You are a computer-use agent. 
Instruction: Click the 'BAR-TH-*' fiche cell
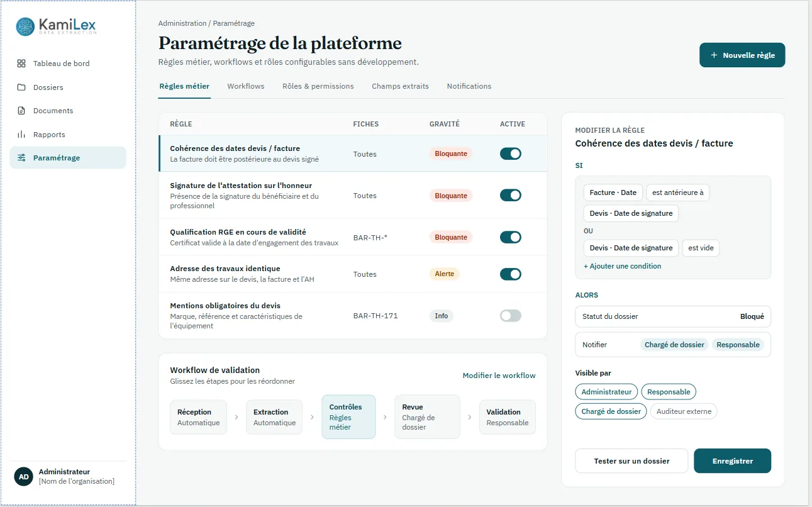pyautogui.click(x=370, y=237)
